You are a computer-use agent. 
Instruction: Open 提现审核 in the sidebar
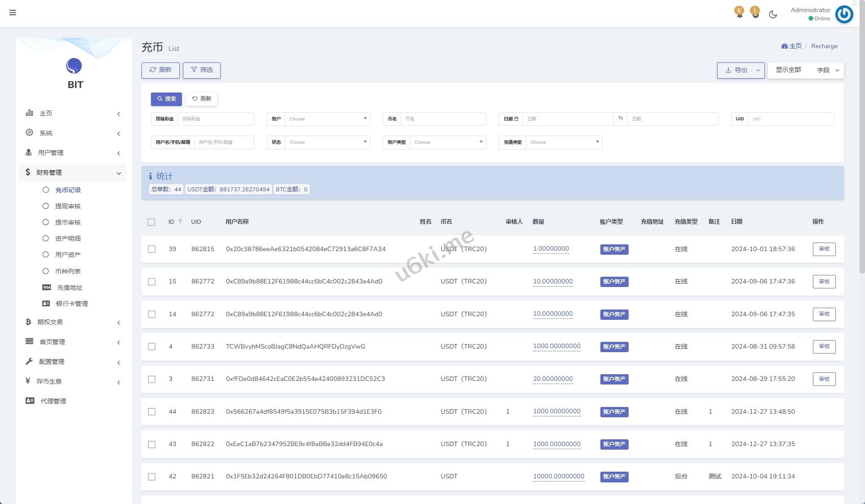[x=67, y=206]
